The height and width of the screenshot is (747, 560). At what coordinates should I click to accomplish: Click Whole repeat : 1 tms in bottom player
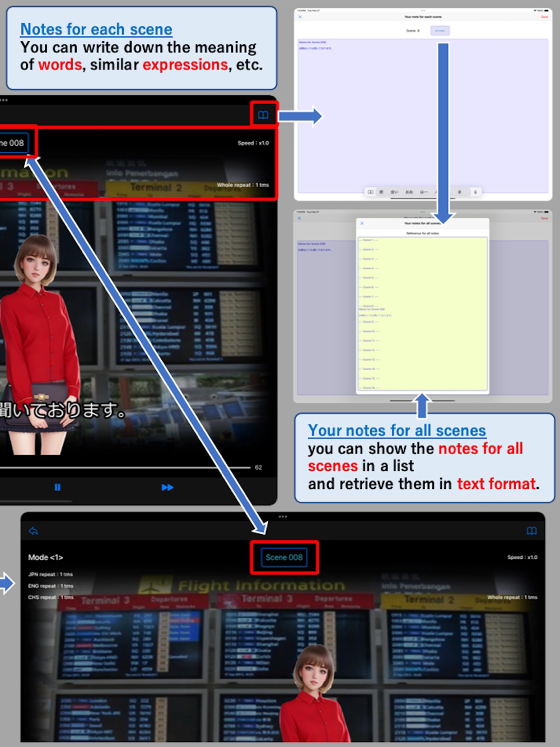point(512,597)
